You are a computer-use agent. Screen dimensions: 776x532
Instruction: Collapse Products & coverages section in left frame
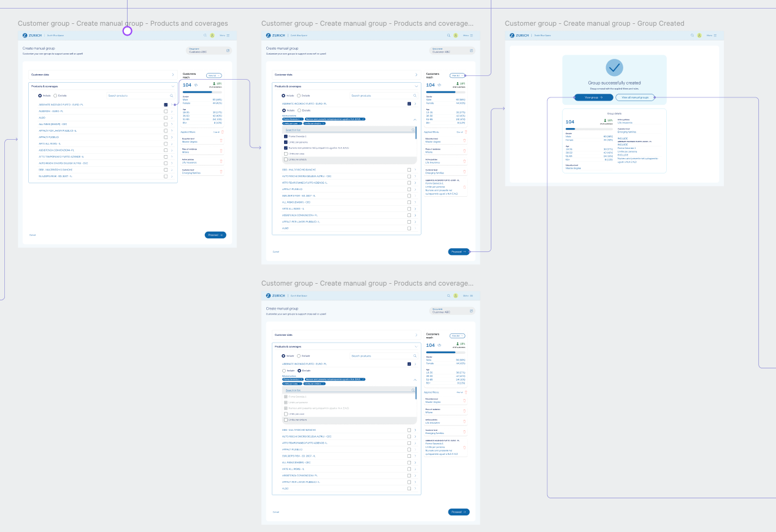pyautogui.click(x=172, y=86)
